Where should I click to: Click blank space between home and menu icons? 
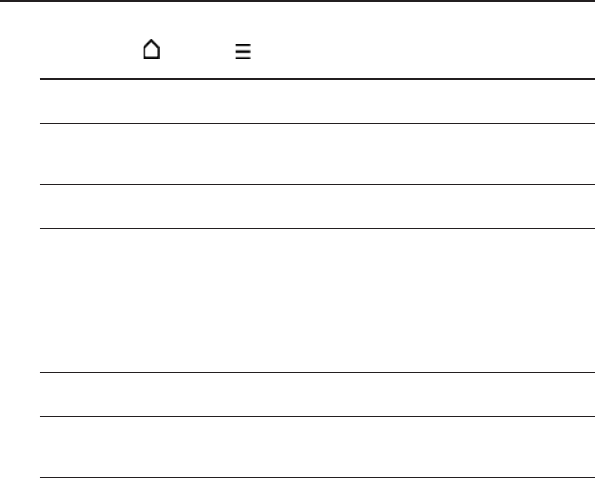(x=198, y=50)
